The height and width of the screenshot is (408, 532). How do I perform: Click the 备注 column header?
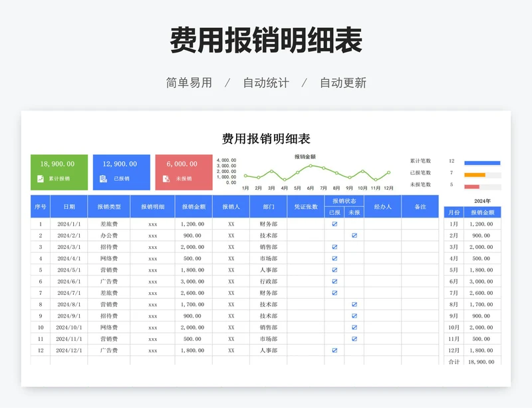pyautogui.click(x=420, y=206)
